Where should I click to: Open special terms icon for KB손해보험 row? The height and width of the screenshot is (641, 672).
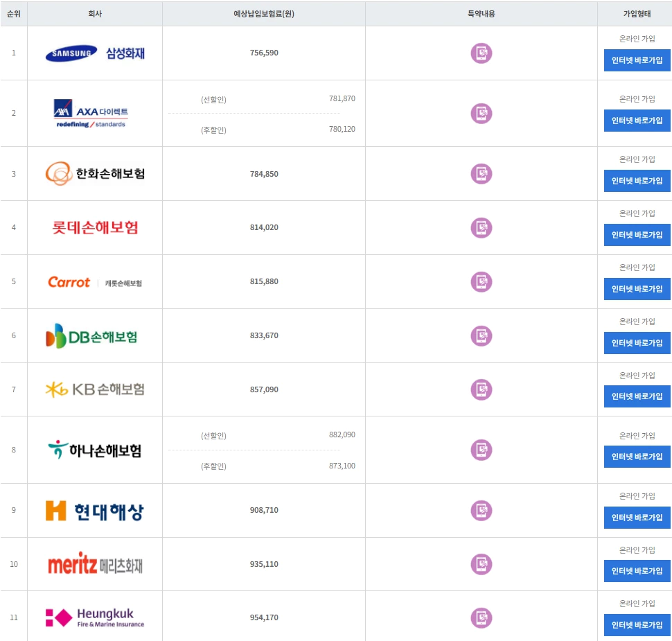pos(481,389)
